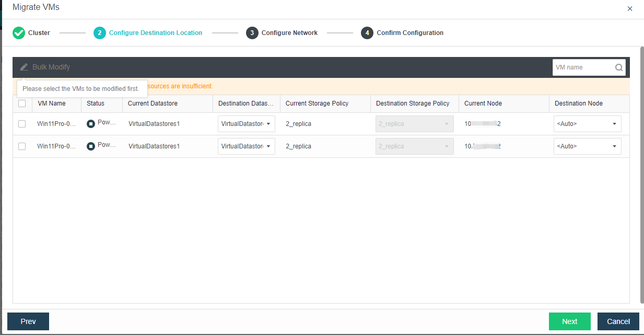Image resolution: width=644 pixels, height=335 pixels.
Task: Switch to Confirm Configuration step label
Action: (x=409, y=33)
